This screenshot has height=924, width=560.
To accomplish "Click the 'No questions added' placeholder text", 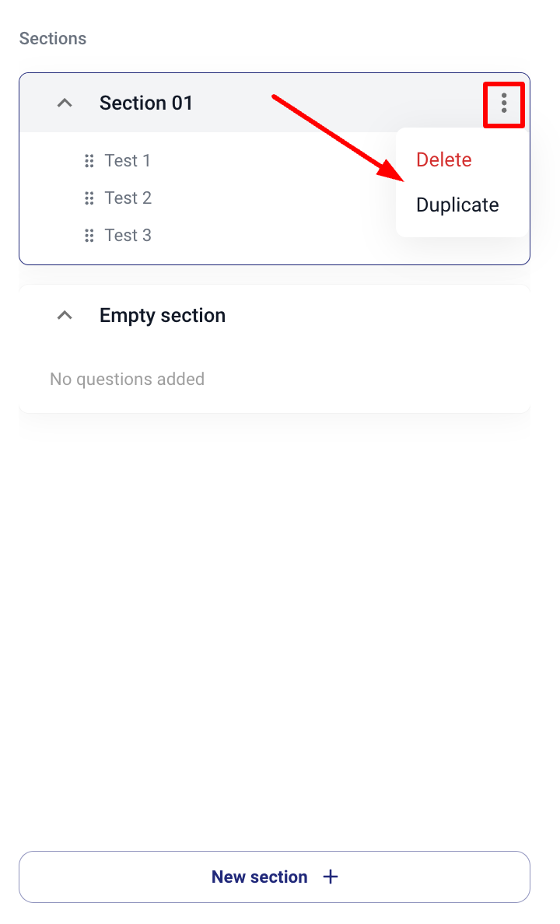I will click(127, 380).
